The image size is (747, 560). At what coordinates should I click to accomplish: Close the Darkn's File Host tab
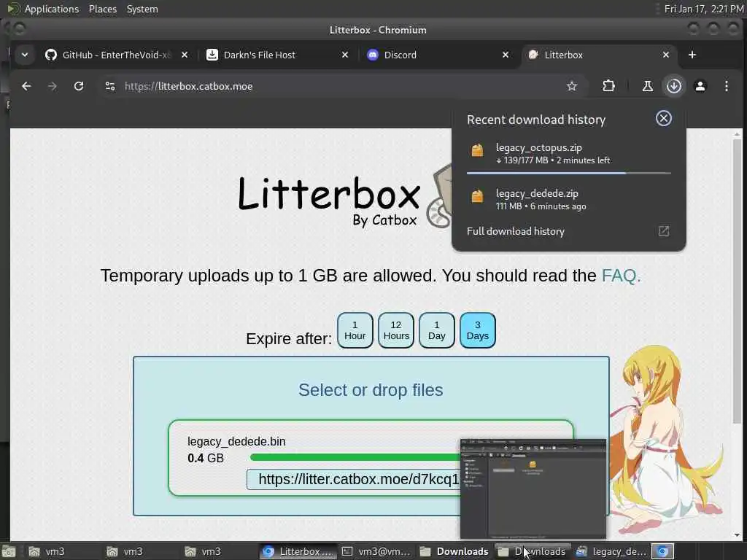345,55
